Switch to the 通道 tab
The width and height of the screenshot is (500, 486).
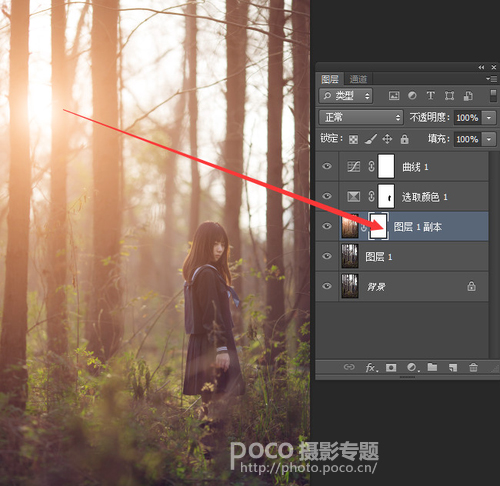point(358,79)
